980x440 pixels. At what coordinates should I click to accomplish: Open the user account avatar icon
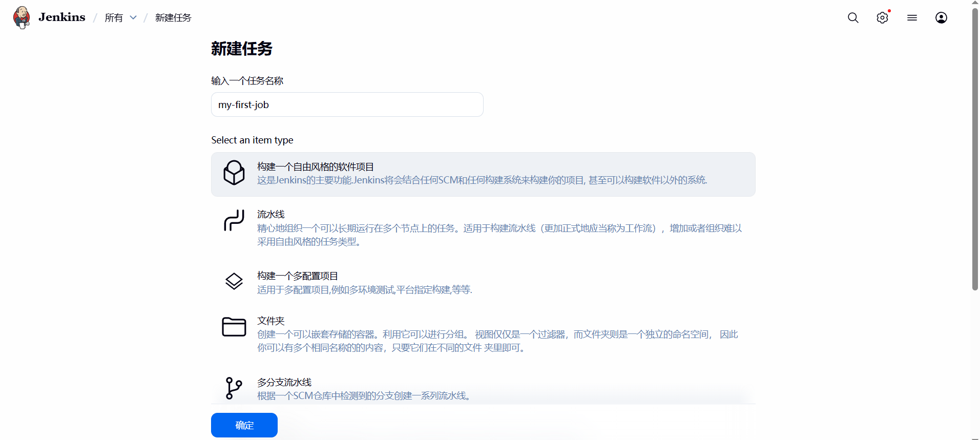(x=941, y=18)
